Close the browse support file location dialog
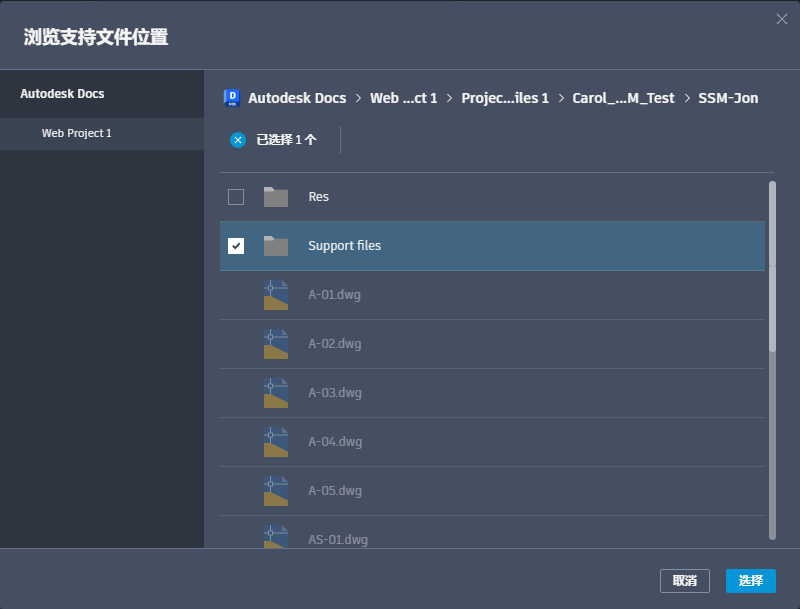800x609 pixels. (x=782, y=19)
